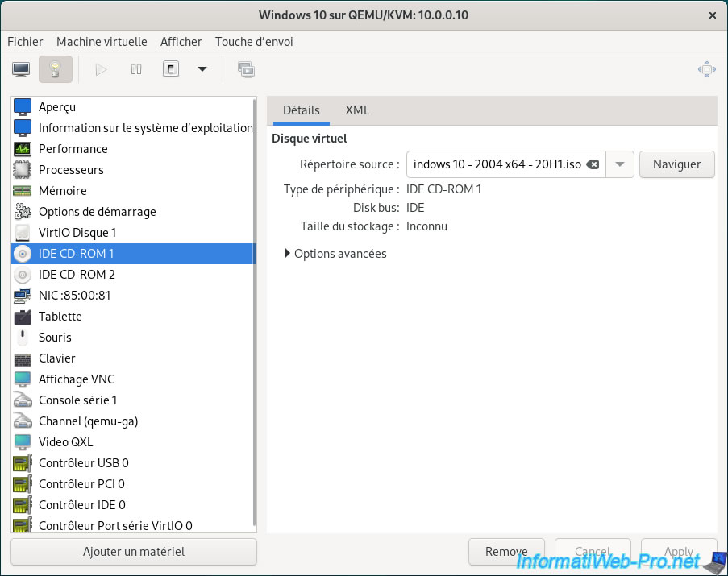The image size is (728, 576).
Task: Select the Tablette device icon
Action: point(23,317)
